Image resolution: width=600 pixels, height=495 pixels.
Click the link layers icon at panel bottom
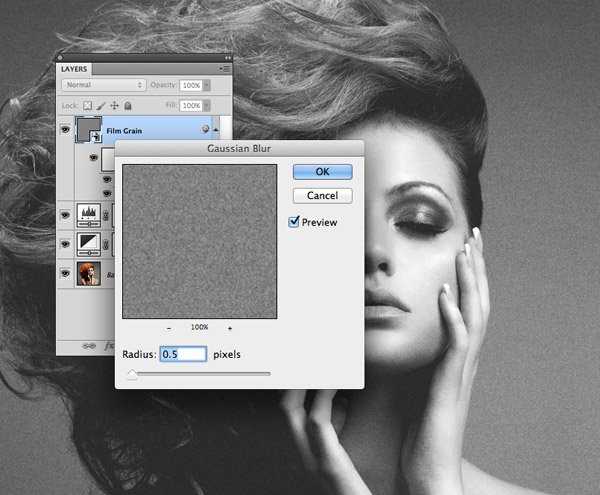pyautogui.click(x=86, y=343)
